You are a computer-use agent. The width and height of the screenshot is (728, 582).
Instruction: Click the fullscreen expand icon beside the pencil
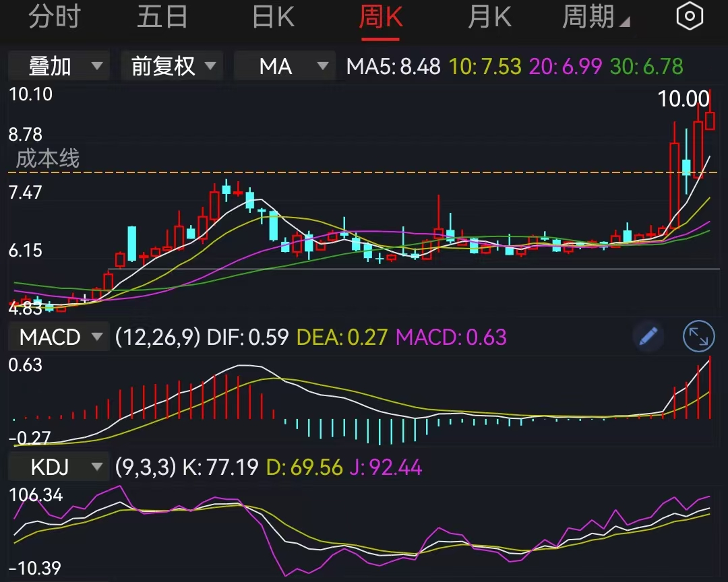point(698,337)
